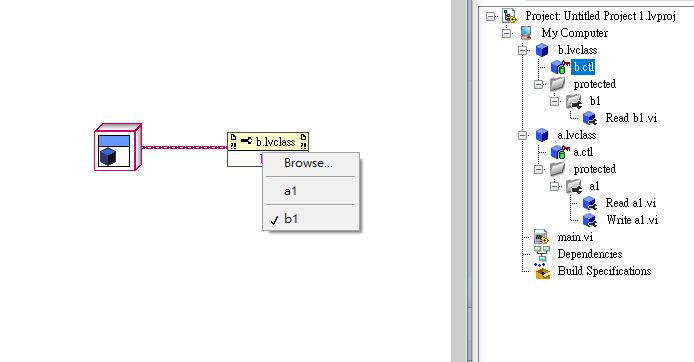Collapse the b.lvclass tree node
This screenshot has width=694, height=362.
(523, 50)
